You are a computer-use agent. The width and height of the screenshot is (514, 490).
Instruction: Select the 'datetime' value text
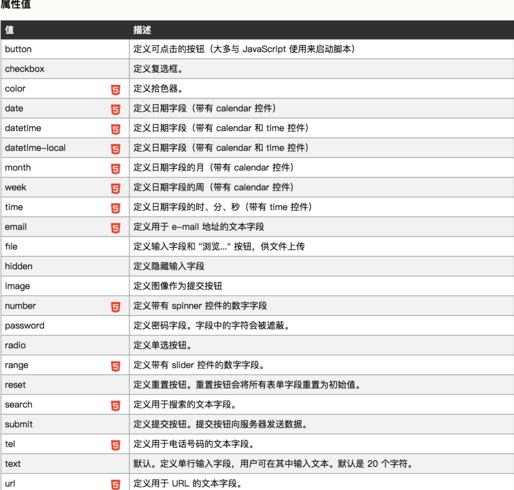(23, 128)
